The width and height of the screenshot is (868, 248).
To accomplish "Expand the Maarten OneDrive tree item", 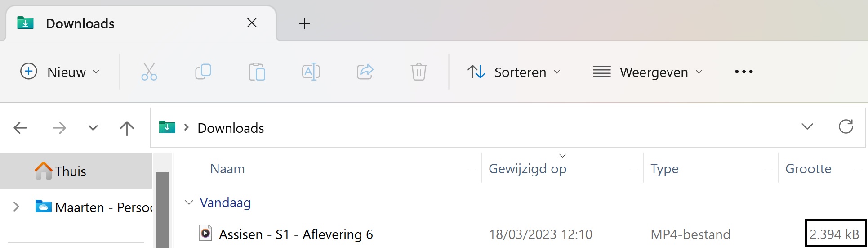I will tap(17, 207).
